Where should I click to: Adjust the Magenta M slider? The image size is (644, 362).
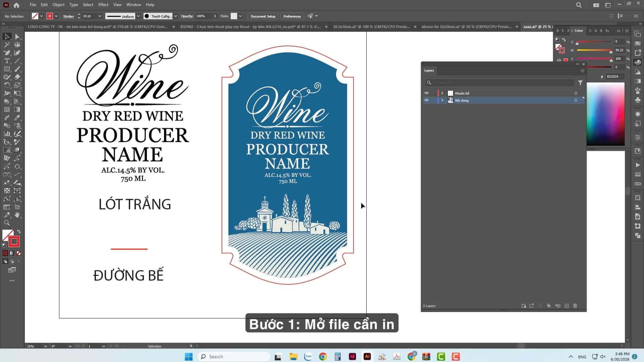pos(611,52)
